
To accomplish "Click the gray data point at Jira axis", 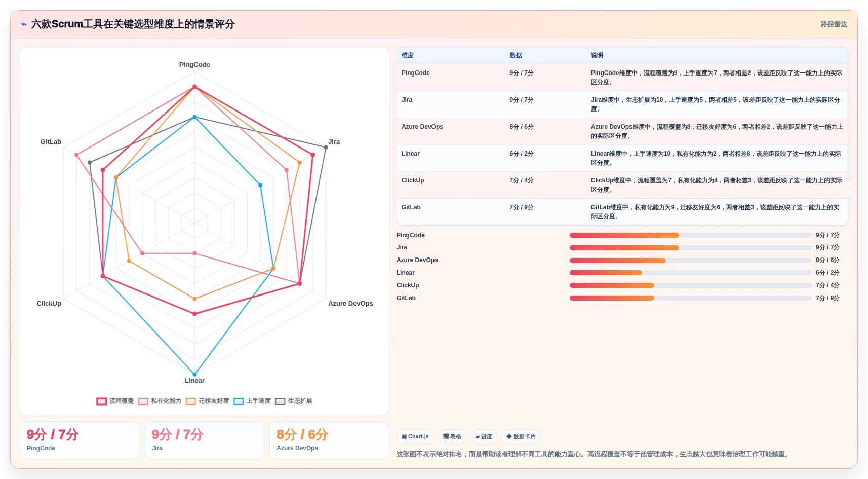I will pyautogui.click(x=326, y=147).
